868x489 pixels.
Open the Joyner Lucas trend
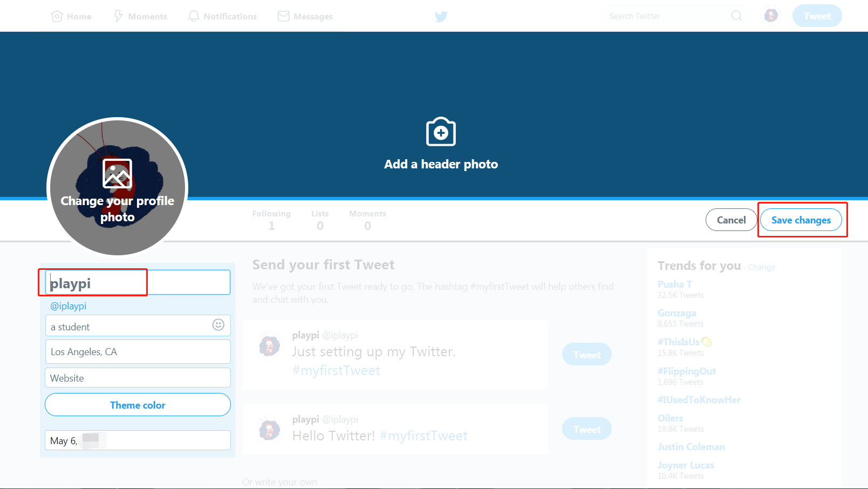tap(686, 465)
